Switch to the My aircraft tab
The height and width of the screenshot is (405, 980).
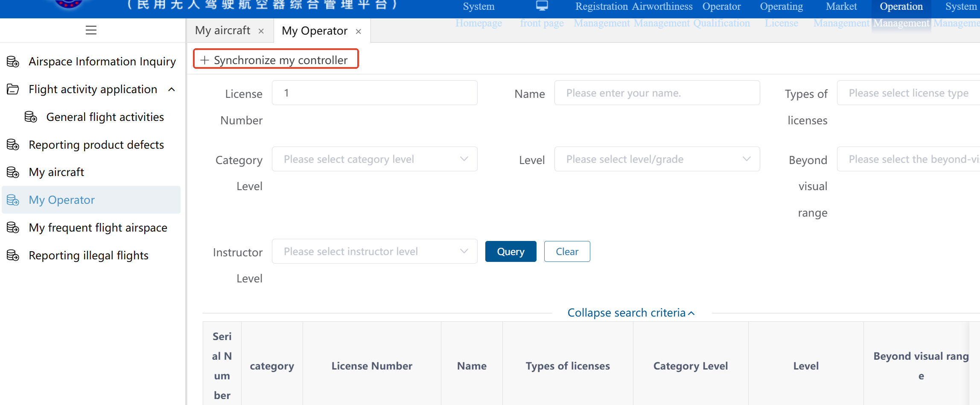click(x=223, y=31)
